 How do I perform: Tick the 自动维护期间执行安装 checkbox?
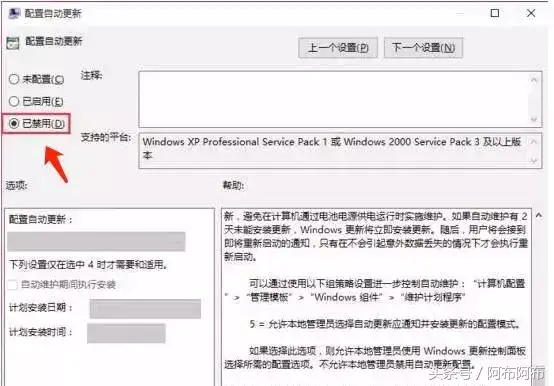(12, 285)
